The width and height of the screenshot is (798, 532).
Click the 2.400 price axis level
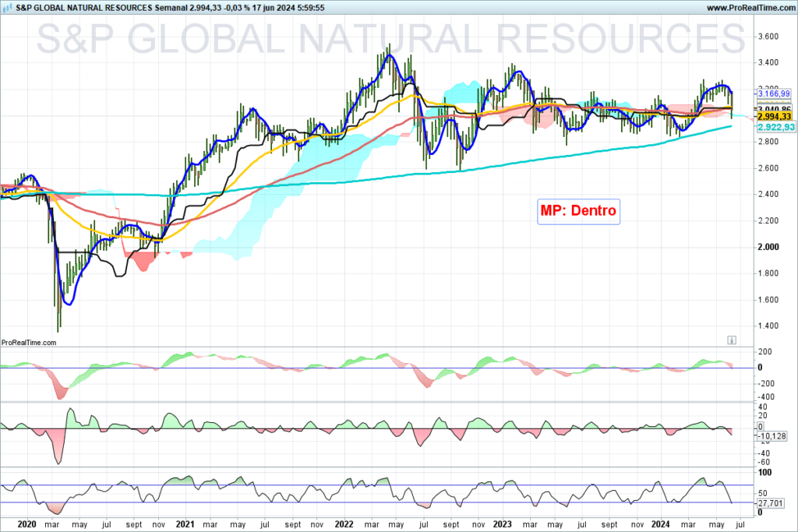pyautogui.click(x=768, y=194)
